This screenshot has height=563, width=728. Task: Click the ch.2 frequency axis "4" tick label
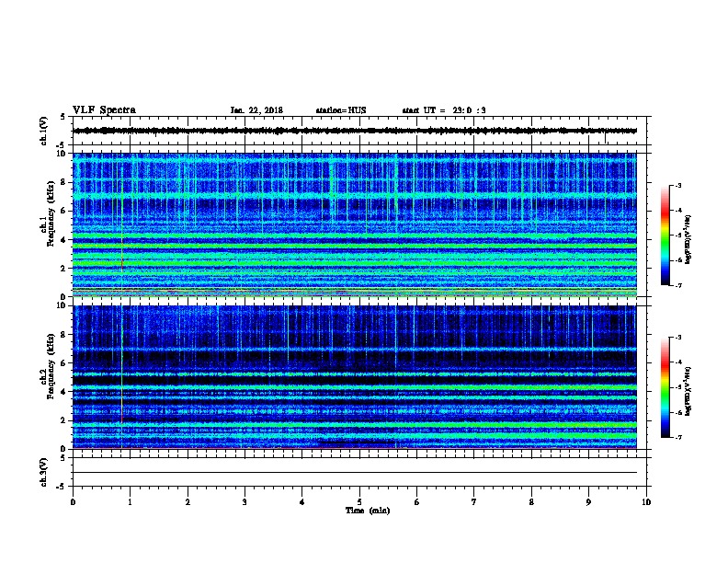63,392
